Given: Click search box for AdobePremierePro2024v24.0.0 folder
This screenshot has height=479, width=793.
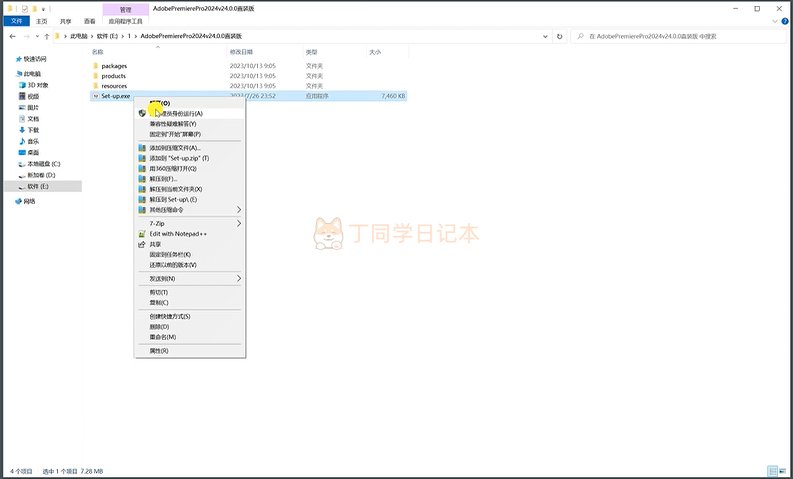Looking at the screenshot, I should [679, 36].
